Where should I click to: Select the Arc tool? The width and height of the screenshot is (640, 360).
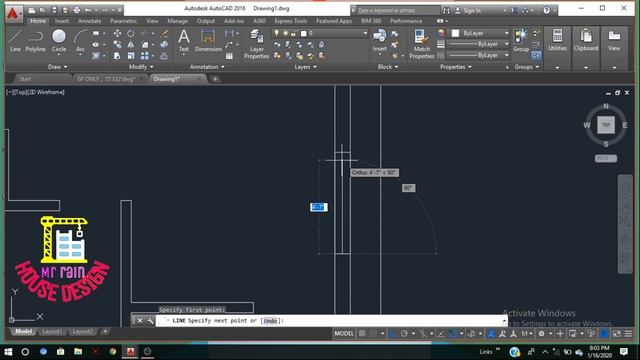click(80, 41)
